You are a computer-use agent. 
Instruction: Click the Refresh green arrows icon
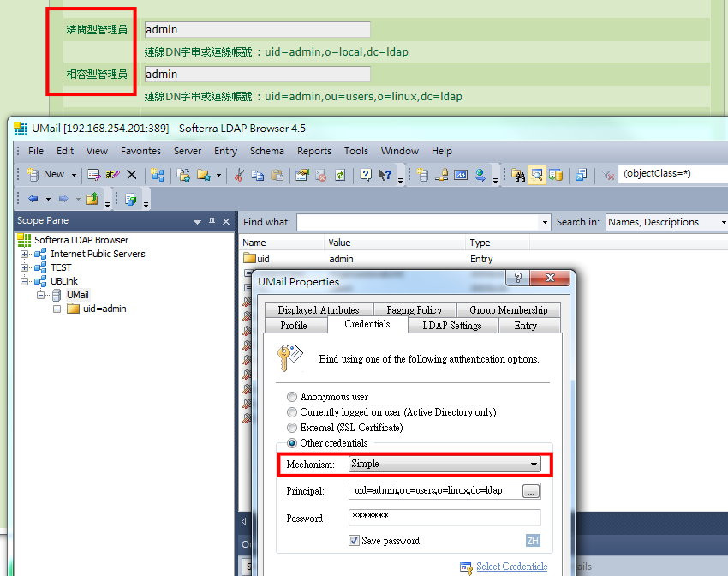point(340,175)
